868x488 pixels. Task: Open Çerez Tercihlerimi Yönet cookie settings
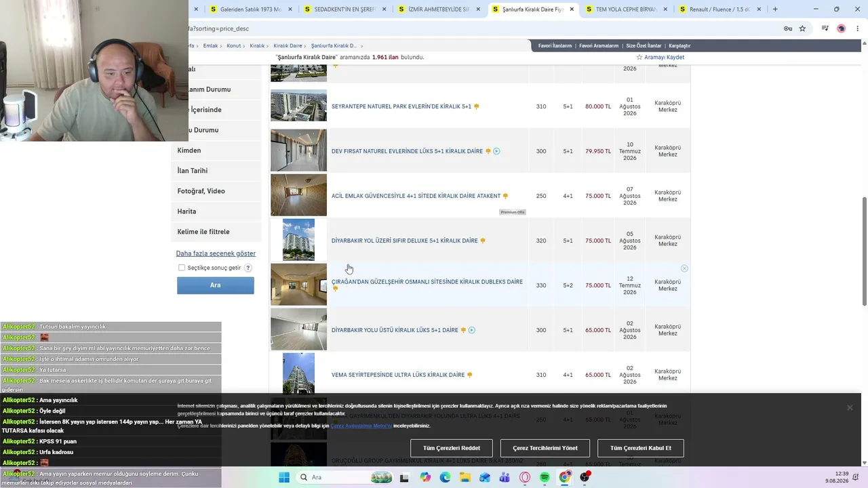[545, 448]
